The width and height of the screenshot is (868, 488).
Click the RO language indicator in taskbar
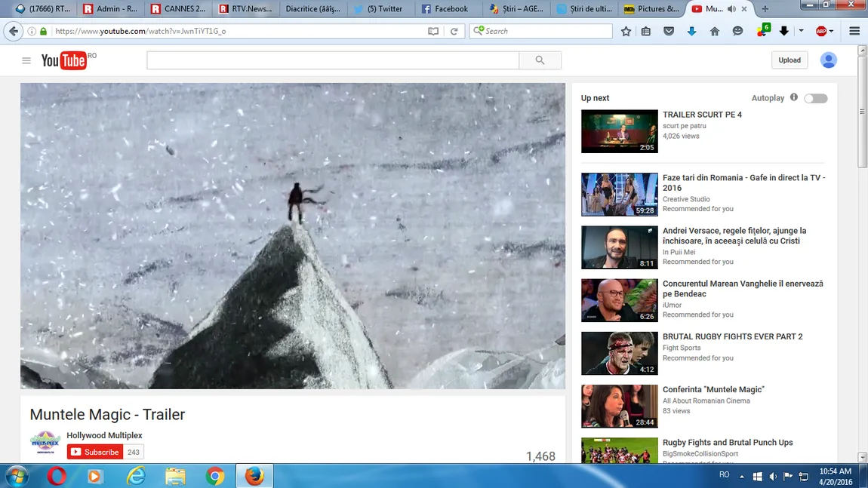coord(724,474)
